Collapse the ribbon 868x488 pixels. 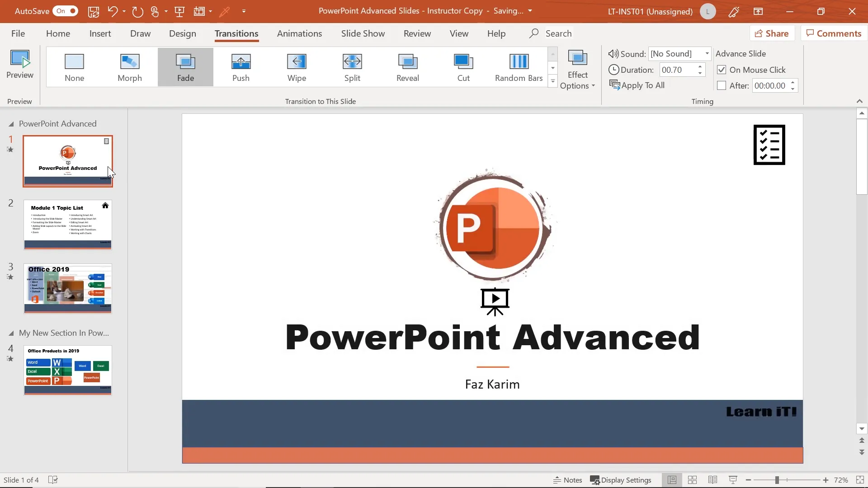pos(859,101)
